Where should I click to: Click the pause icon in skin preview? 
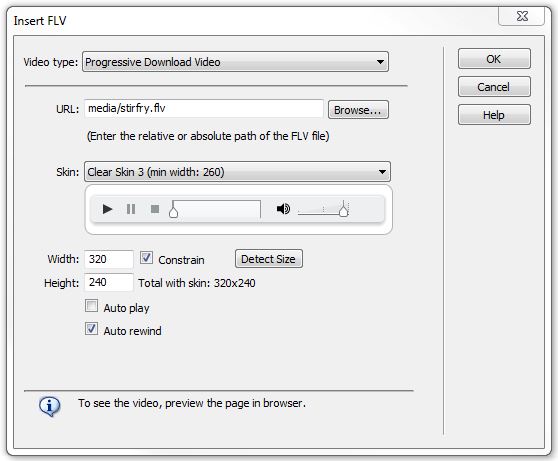[131, 209]
